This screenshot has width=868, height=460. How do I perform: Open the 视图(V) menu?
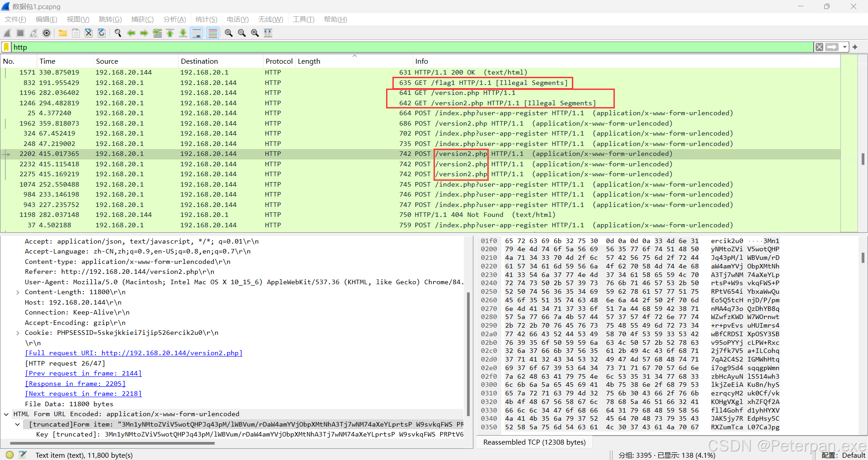[78, 19]
